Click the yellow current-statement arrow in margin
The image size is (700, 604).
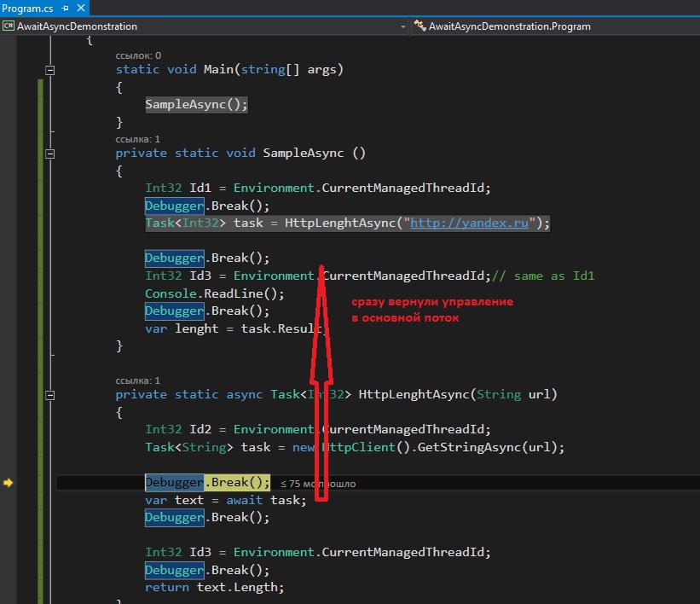(x=8, y=483)
